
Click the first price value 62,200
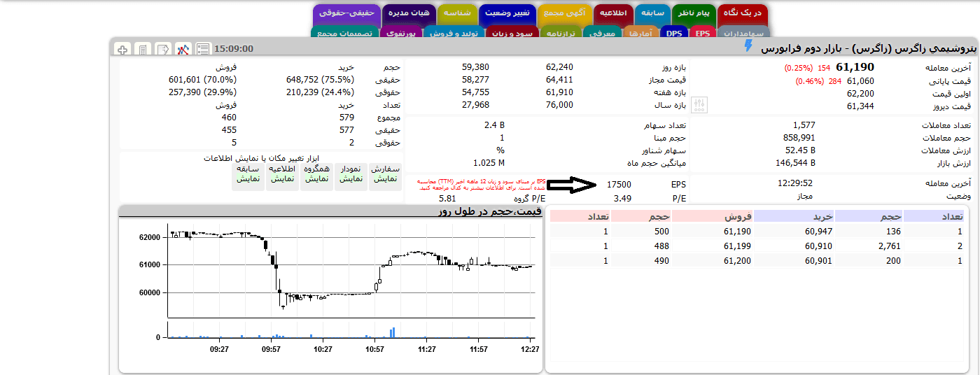pos(860,94)
